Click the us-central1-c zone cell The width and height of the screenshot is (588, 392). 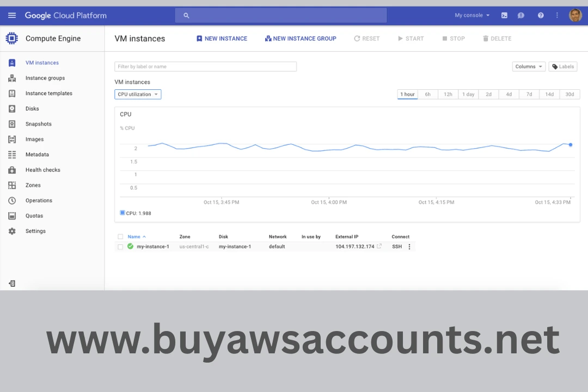coord(194,247)
